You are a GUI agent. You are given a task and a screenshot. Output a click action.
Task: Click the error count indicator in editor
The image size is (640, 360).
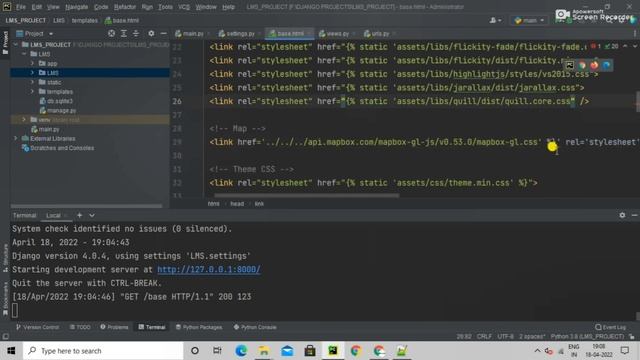point(596,47)
